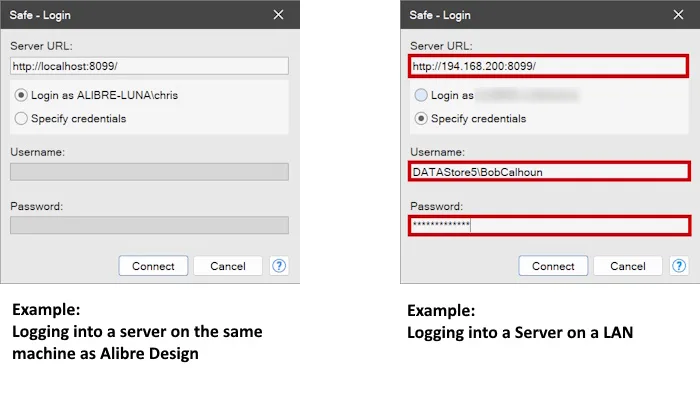Click the Password field with asterisks in the LAN dialog
The width and height of the screenshot is (700, 400).
[549, 225]
